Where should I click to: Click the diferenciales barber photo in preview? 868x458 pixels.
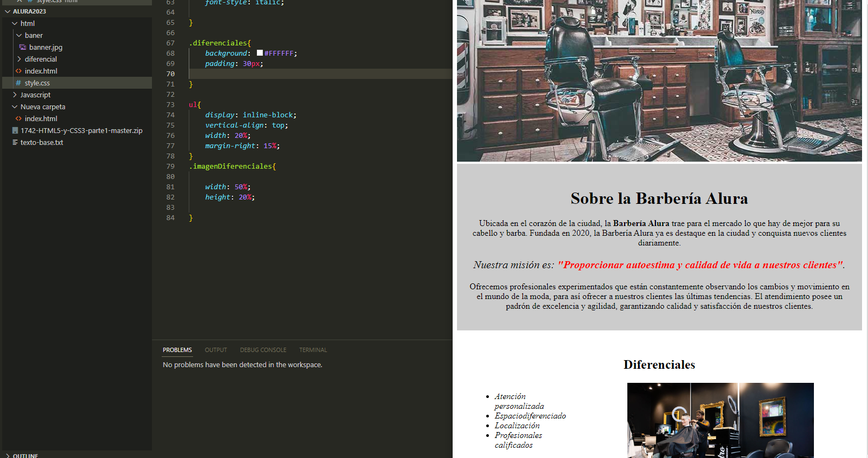coord(720,420)
